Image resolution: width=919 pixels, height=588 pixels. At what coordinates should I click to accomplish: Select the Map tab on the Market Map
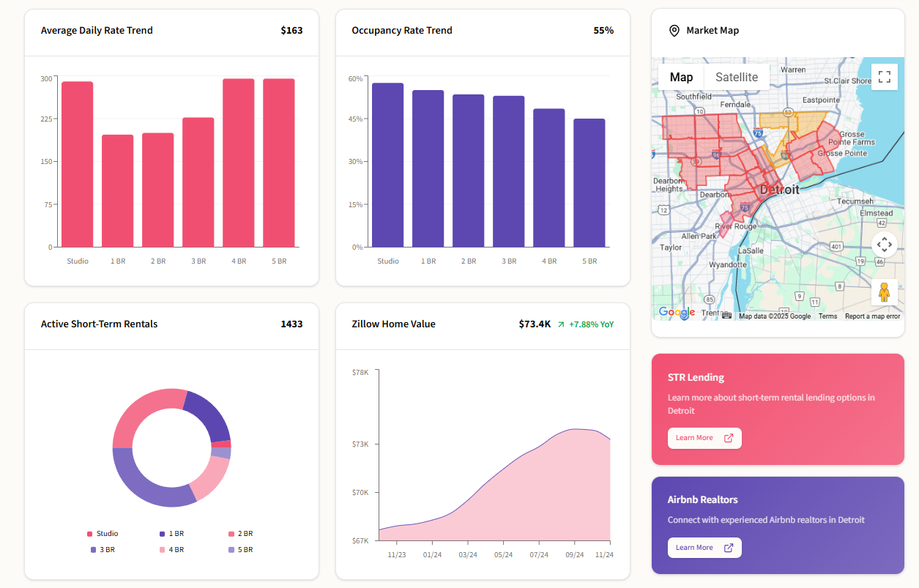click(x=680, y=76)
